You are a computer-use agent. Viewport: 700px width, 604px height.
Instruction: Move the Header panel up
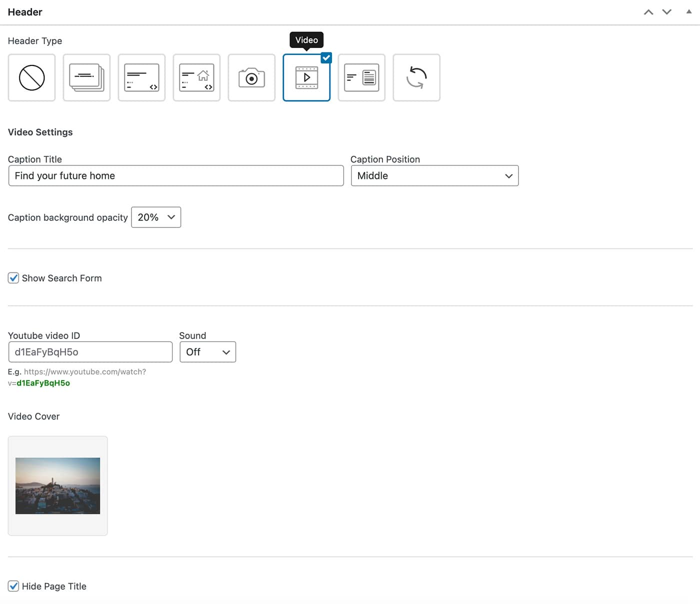click(x=648, y=12)
